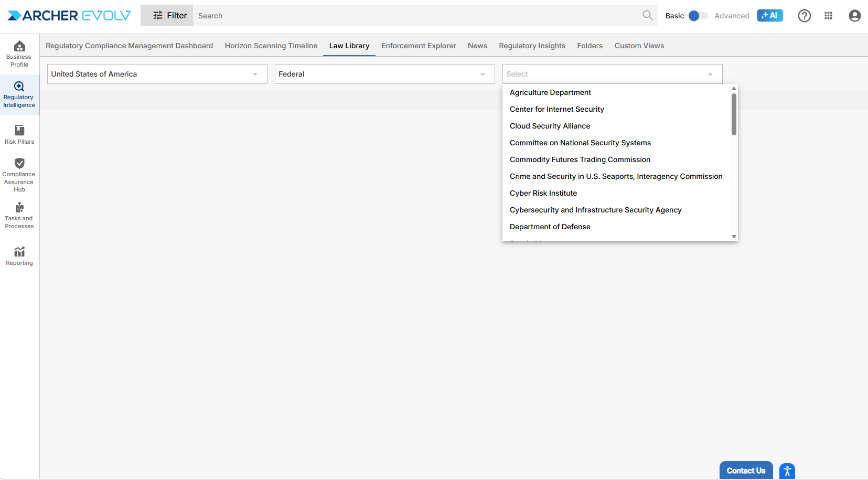868x480 pixels.
Task: Expand the United States of America dropdown
Action: pos(157,74)
